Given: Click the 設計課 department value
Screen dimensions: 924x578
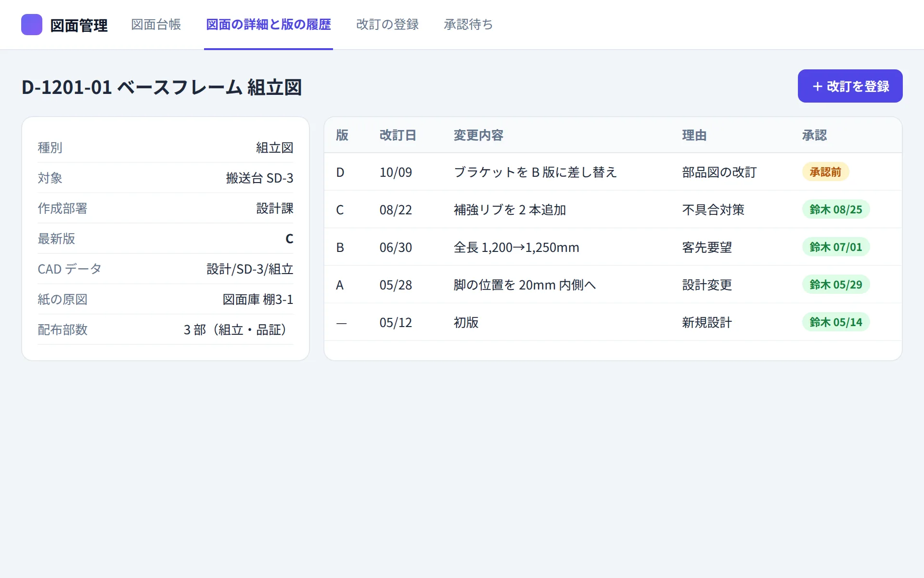Looking at the screenshot, I should point(274,209).
